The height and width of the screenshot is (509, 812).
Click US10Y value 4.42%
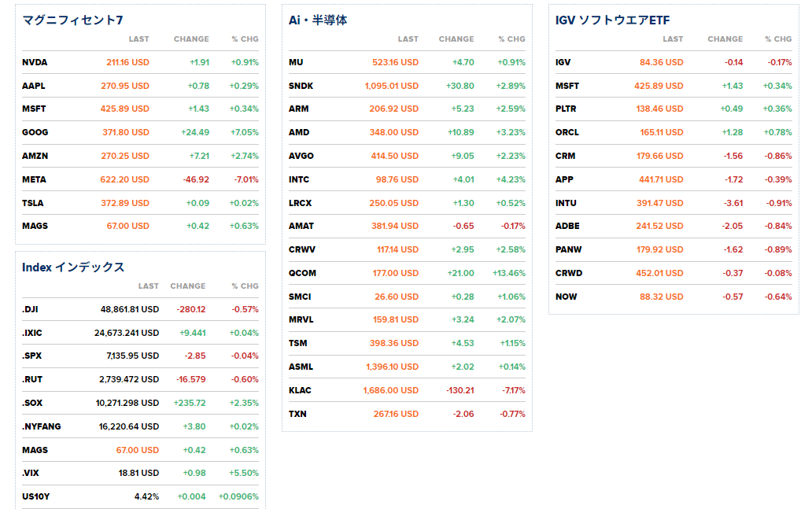[x=146, y=496]
